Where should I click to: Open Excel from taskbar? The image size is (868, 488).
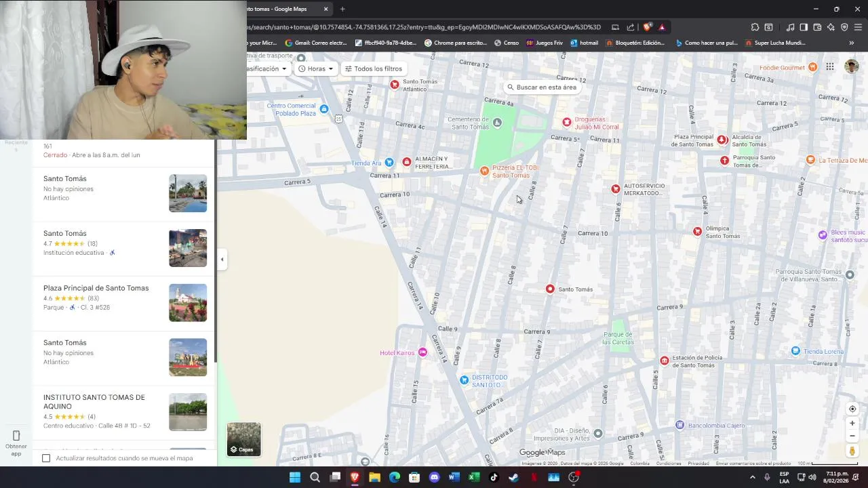click(x=474, y=477)
